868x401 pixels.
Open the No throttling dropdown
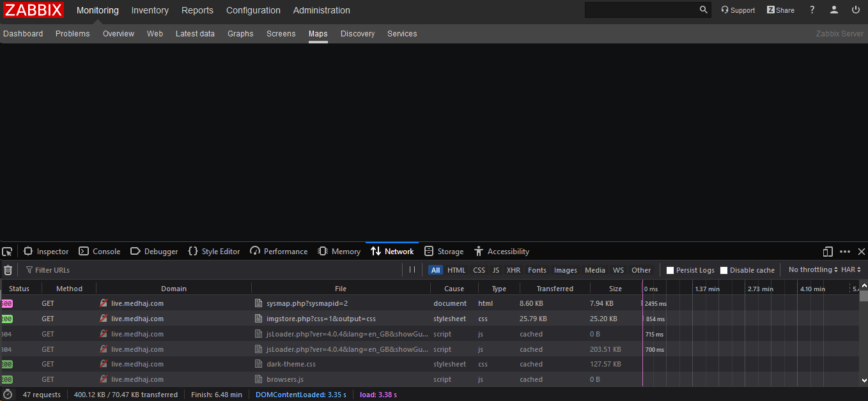pyautogui.click(x=813, y=270)
